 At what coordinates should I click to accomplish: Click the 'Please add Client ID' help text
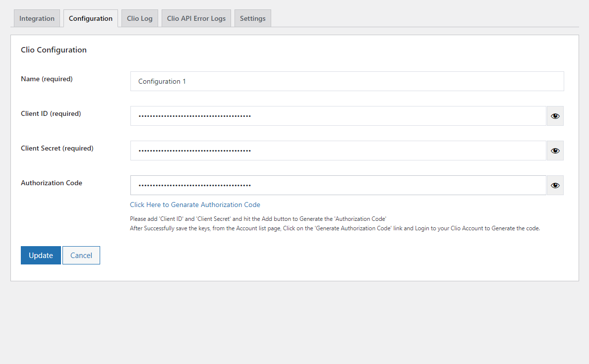click(258, 219)
